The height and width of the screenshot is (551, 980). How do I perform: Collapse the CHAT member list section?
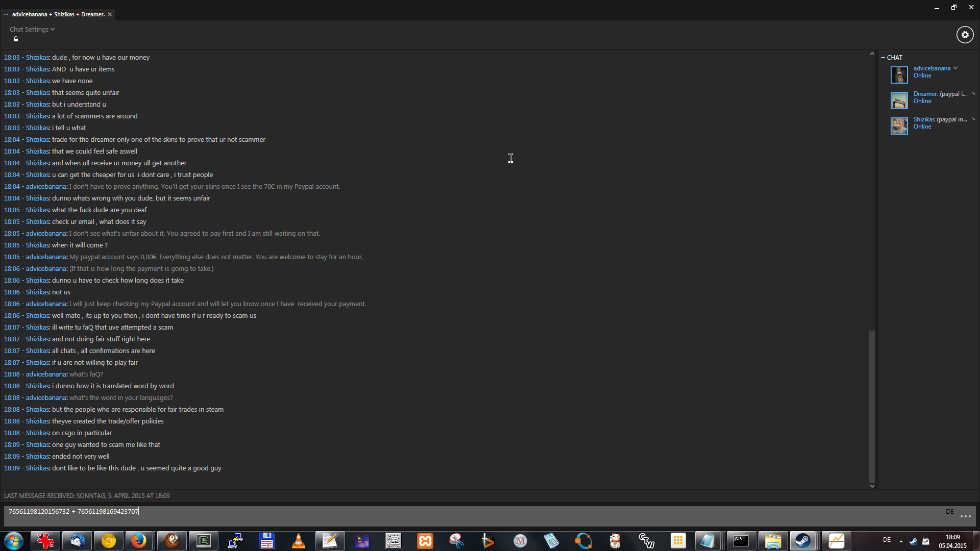pos(883,58)
